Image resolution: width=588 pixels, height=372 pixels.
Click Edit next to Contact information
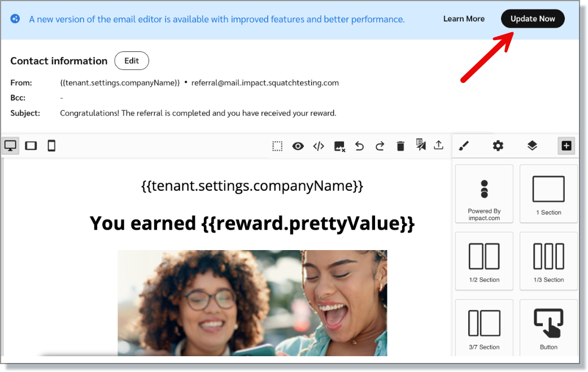point(132,61)
